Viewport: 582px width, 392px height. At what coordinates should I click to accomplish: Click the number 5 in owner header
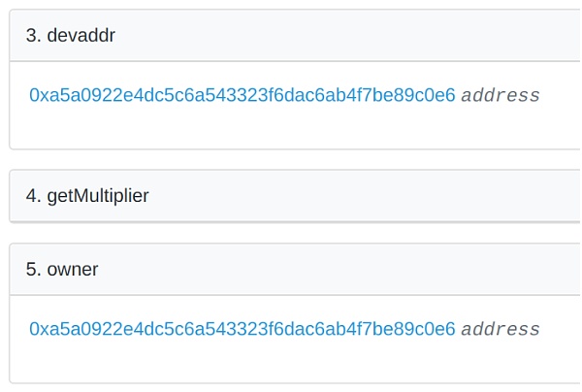(x=31, y=270)
